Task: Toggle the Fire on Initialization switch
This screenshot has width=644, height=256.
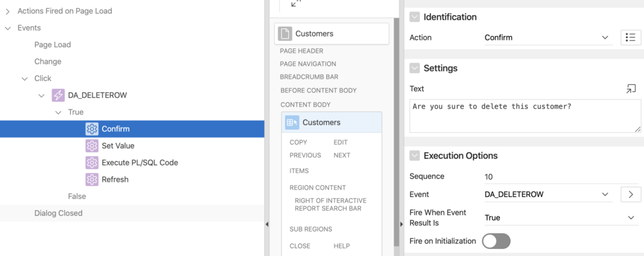Action: pos(496,241)
